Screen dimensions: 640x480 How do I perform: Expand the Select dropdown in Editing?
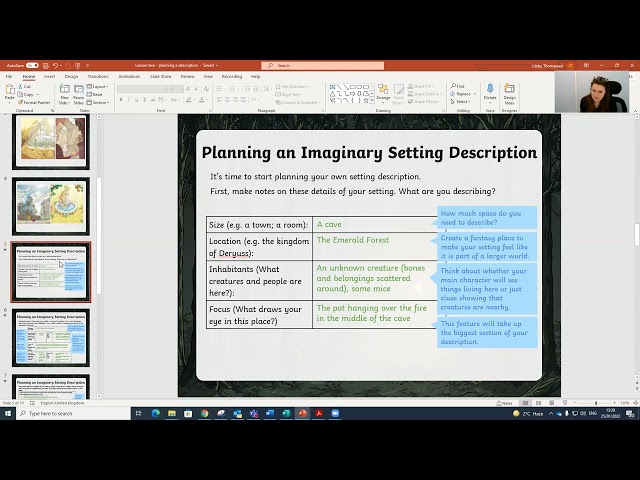pyautogui.click(x=461, y=101)
